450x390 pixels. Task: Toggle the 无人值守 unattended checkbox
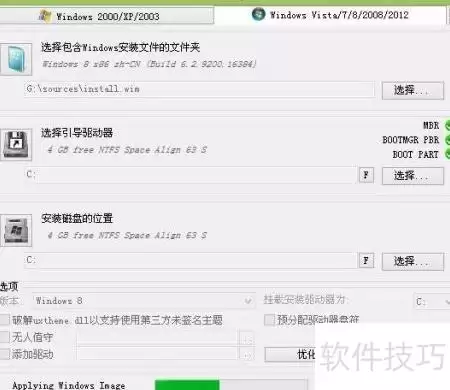click(x=4, y=337)
